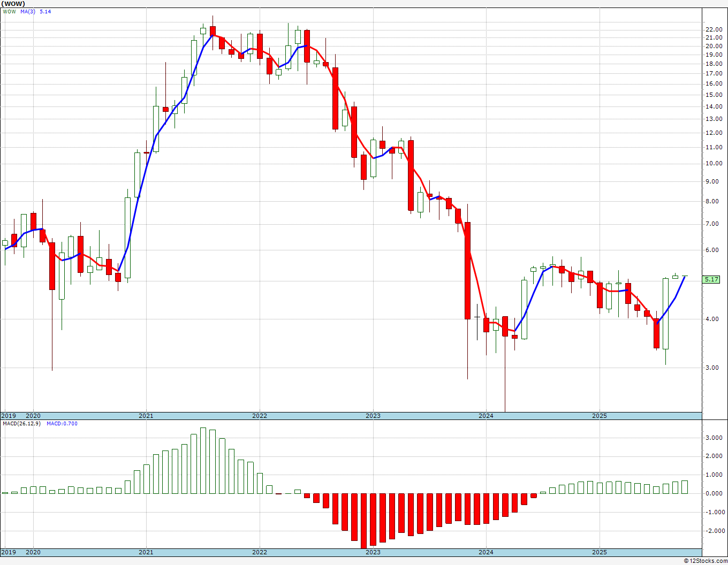Click the 20.00 price axis label
The width and height of the screenshot is (728, 565).
pos(713,46)
